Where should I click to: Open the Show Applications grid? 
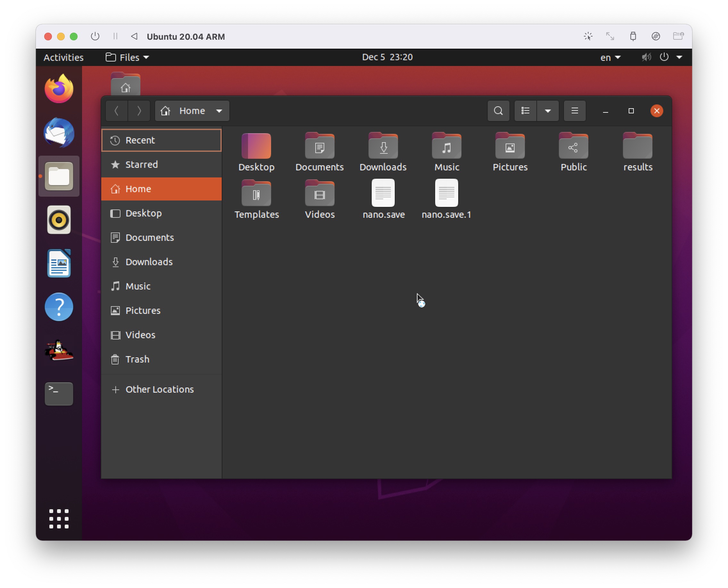[x=59, y=519]
